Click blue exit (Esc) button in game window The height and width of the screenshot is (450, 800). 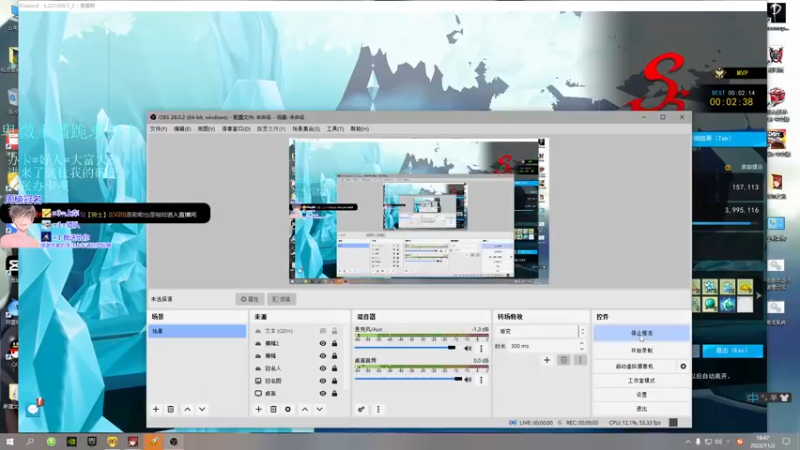pyautogui.click(x=733, y=351)
